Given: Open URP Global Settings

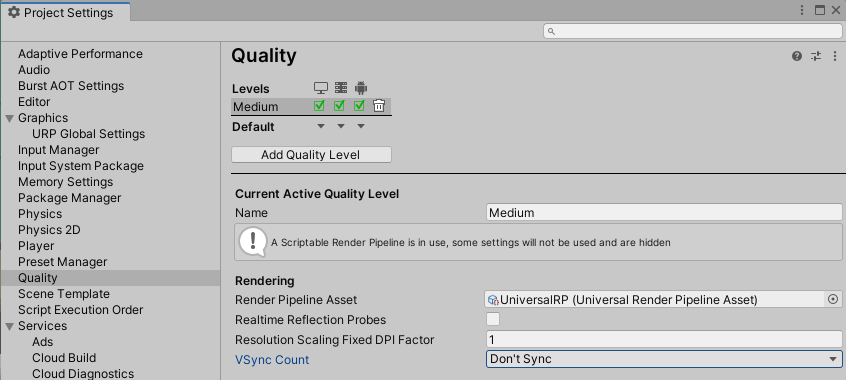Looking at the screenshot, I should (88, 134).
